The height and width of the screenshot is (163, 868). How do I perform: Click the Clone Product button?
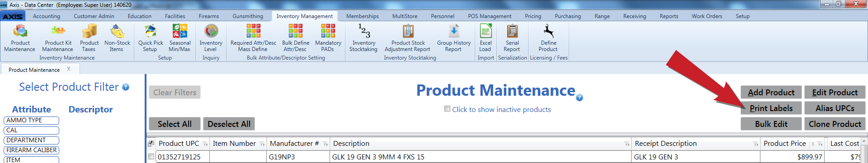835,124
